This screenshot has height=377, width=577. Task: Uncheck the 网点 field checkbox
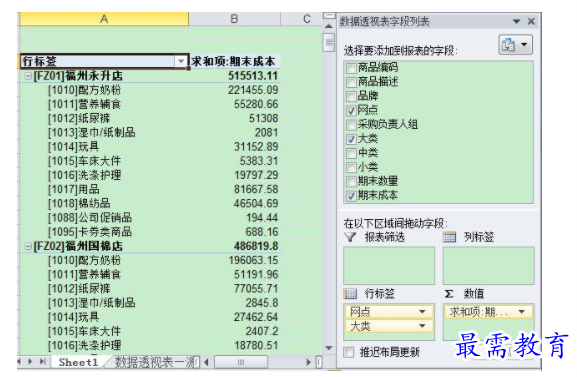[351, 110]
